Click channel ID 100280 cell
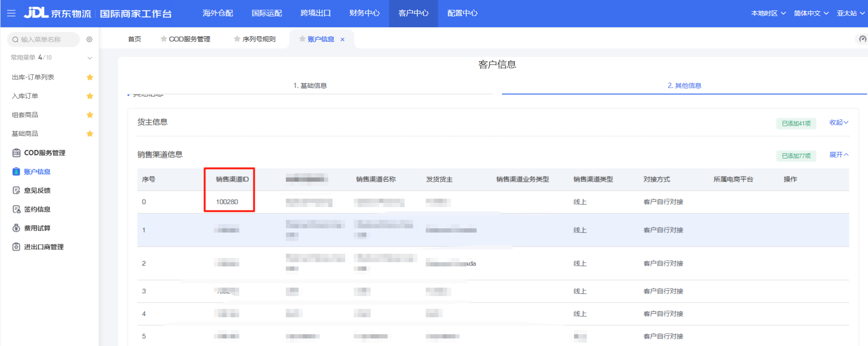Viewport: 868px width, 346px height. coord(227,202)
